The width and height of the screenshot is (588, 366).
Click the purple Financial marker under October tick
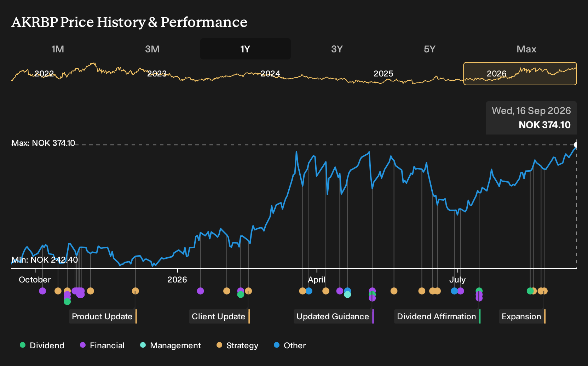point(42,291)
